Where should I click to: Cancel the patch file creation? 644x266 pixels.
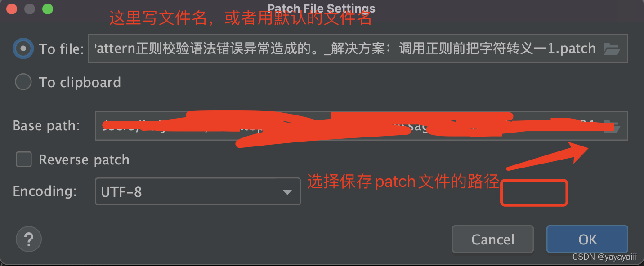click(x=492, y=239)
